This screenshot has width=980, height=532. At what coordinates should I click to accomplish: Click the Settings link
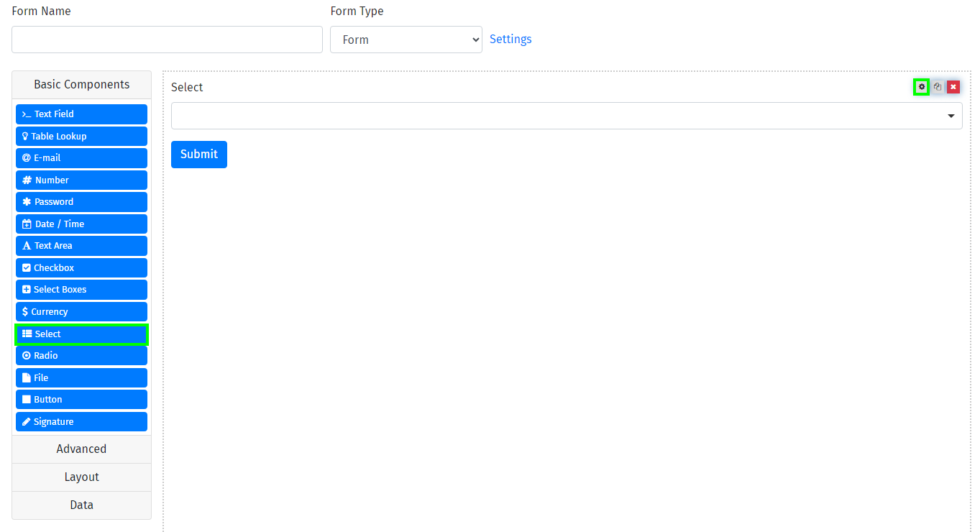[510, 40]
